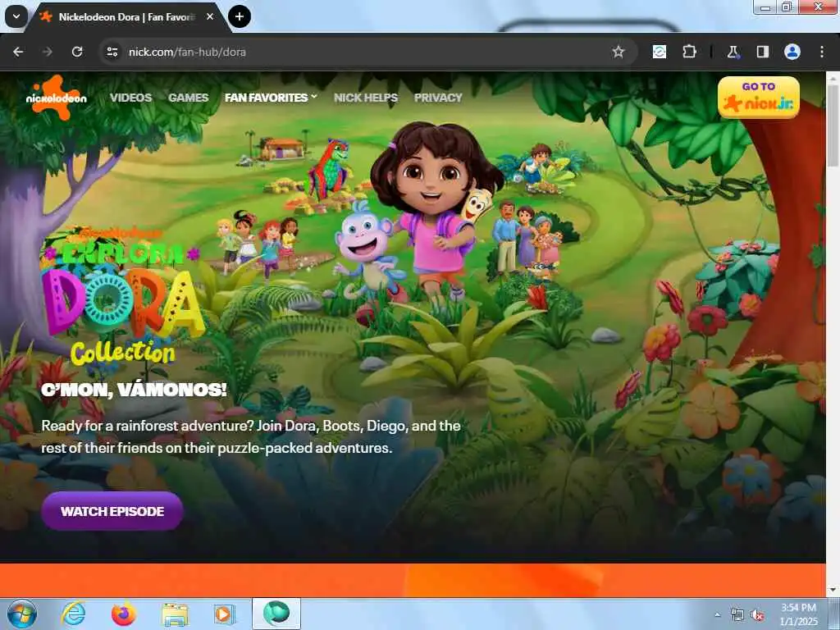Click the browser forward arrow
Viewport: 840px width, 630px height.
[x=47, y=52]
